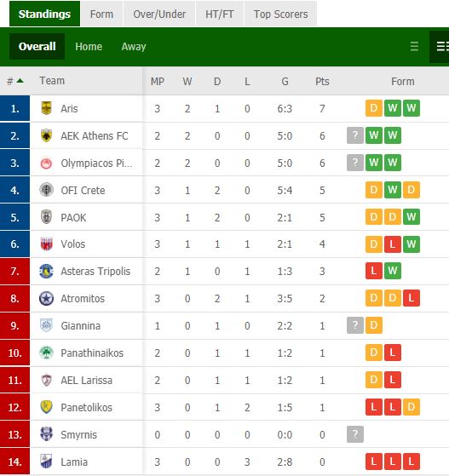The image size is (449, 476).
Task: Click the Volos team crest icon
Action: coord(46,244)
